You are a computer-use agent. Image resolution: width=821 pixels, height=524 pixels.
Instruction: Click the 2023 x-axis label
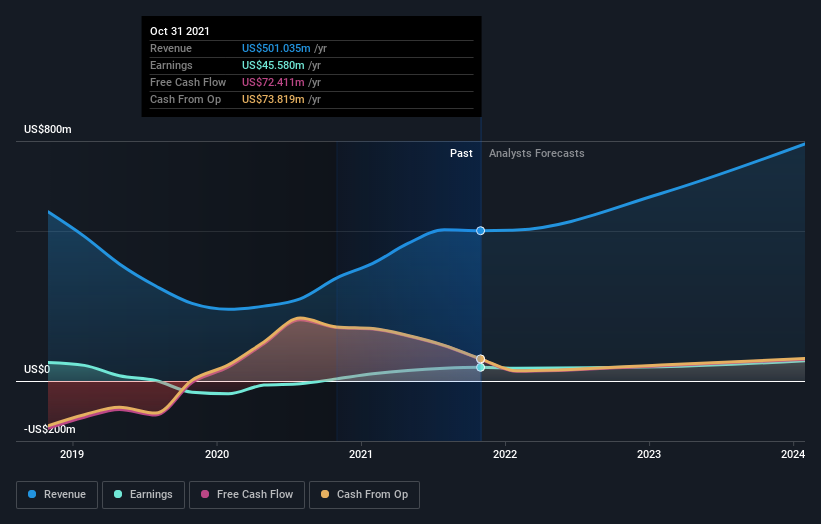coord(649,454)
